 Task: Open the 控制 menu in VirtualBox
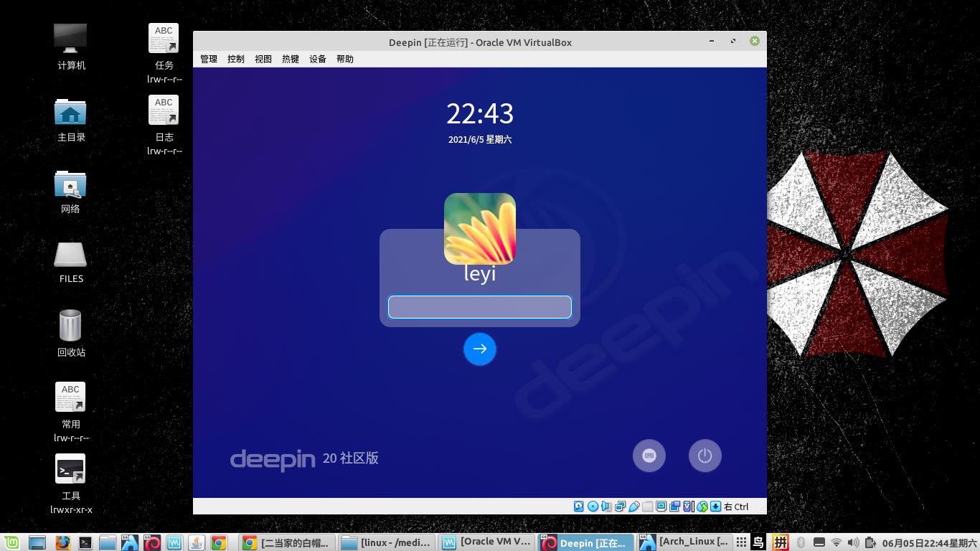(236, 59)
